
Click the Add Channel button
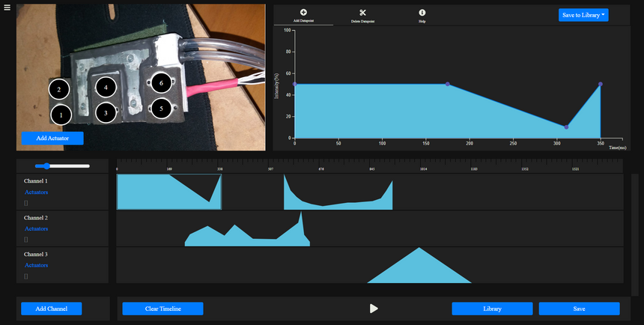point(51,309)
